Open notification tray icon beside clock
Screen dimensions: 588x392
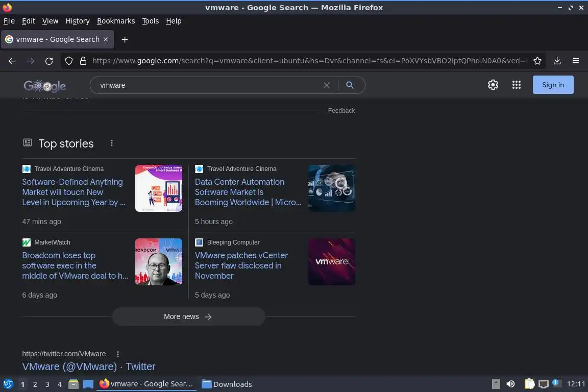click(x=556, y=383)
